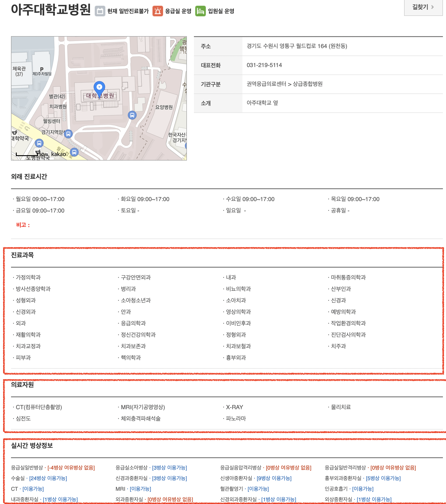Click the bus stop icon by 경기지역암센터
The width and height of the screenshot is (446, 504).
click(68, 134)
